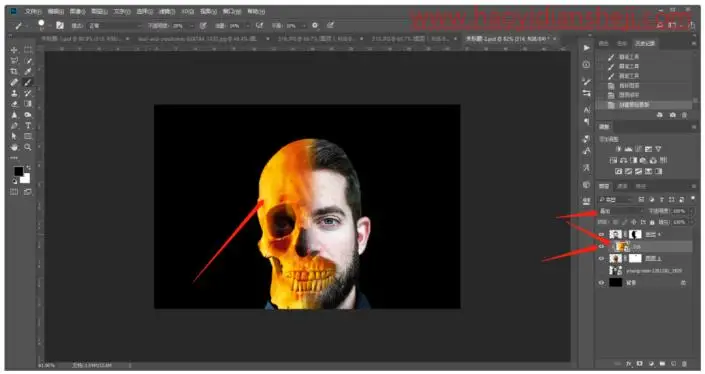Select the Crop tool

pyautogui.click(x=14, y=71)
